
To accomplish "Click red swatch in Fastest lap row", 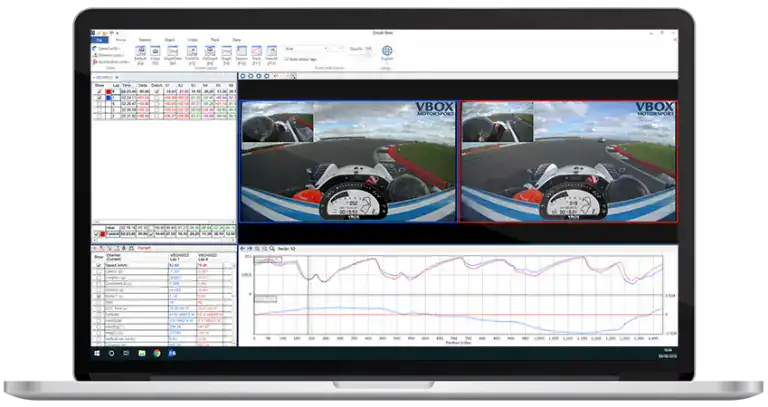I will (x=102, y=234).
